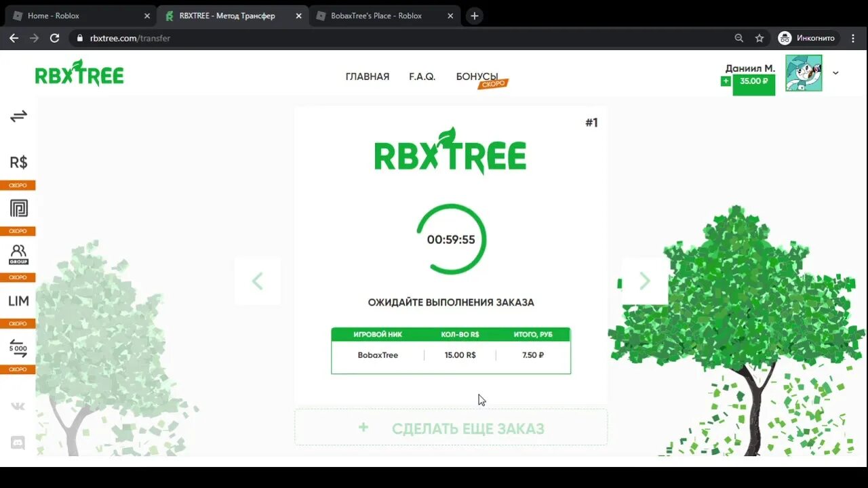Screen dimensions: 868x488
Task: Bookmark the page with star icon
Action: (x=759, y=38)
